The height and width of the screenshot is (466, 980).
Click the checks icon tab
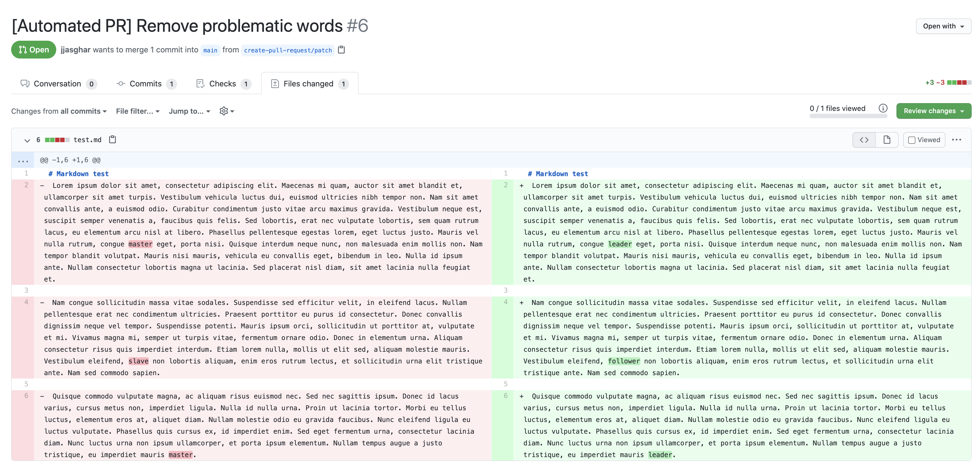click(x=222, y=83)
